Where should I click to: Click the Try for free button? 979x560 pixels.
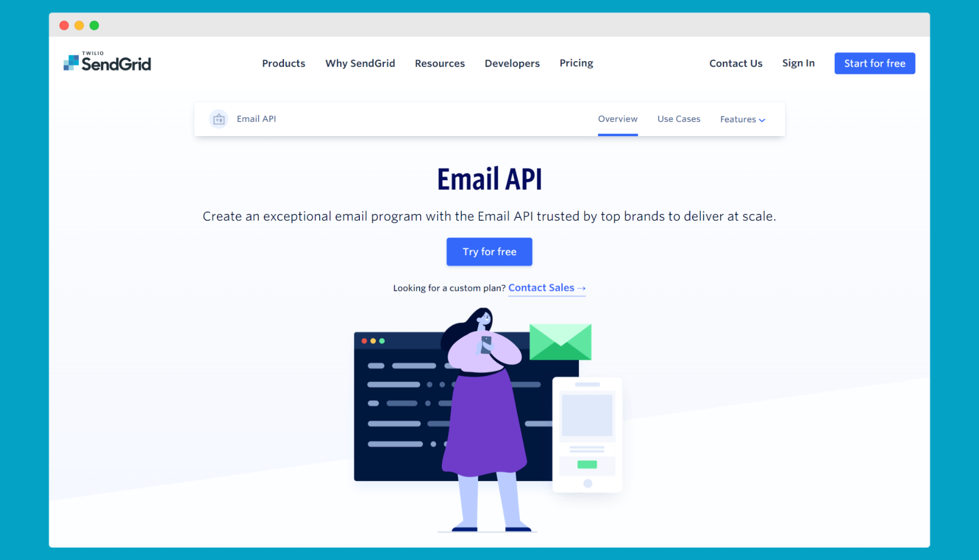tap(490, 252)
